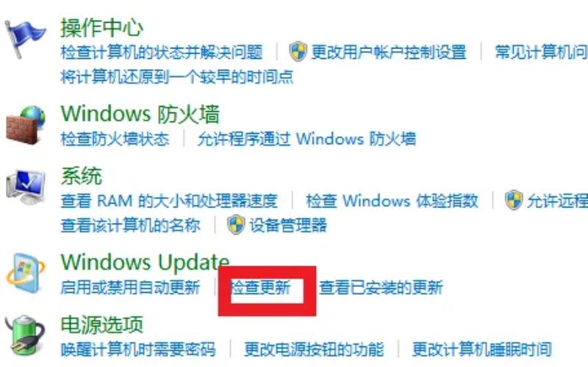The image size is (588, 367).
Task: Click the shield icon beside 允许远程
Action: pyautogui.click(x=514, y=200)
